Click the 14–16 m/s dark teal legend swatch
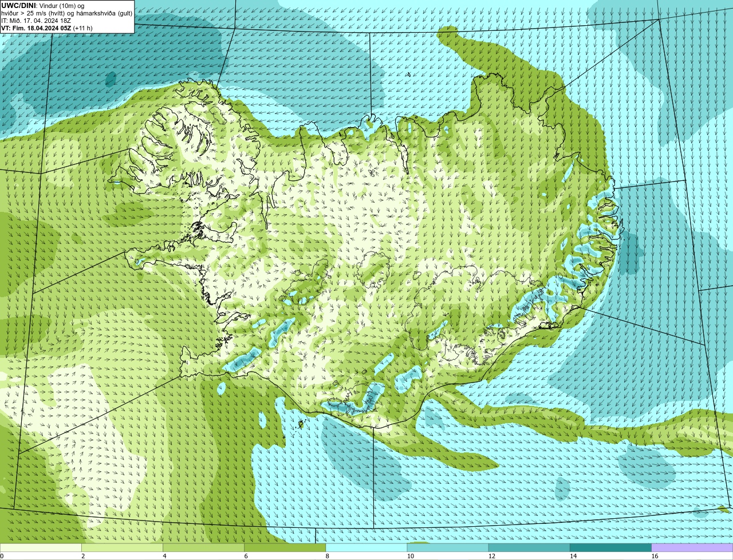This screenshot has width=733, height=560. [611, 548]
